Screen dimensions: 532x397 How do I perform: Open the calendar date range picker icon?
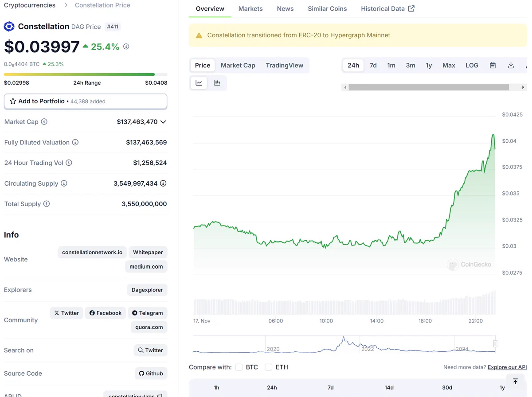(493, 65)
